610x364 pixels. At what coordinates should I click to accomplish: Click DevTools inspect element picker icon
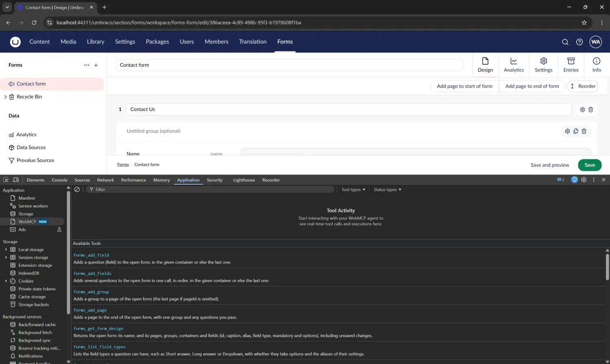[6, 180]
